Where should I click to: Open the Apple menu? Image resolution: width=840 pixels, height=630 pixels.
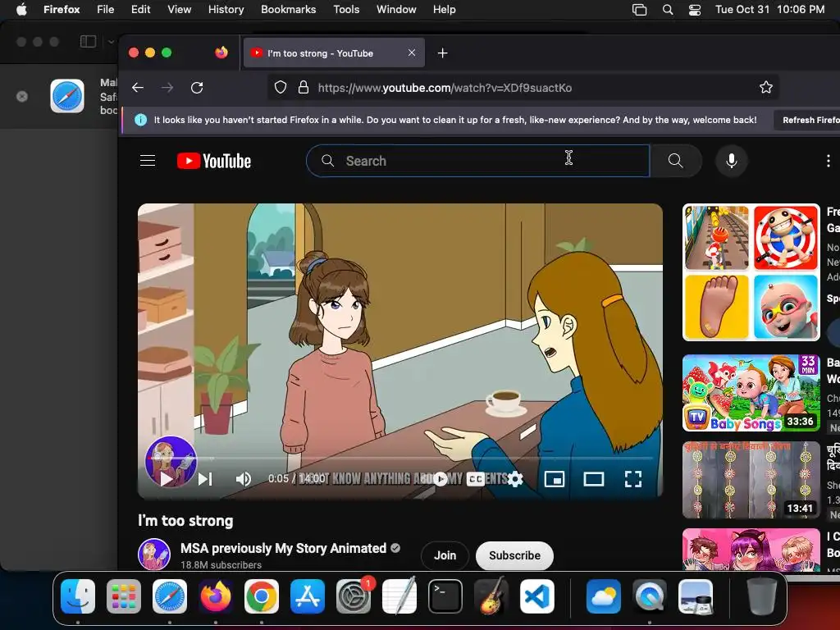21,9
